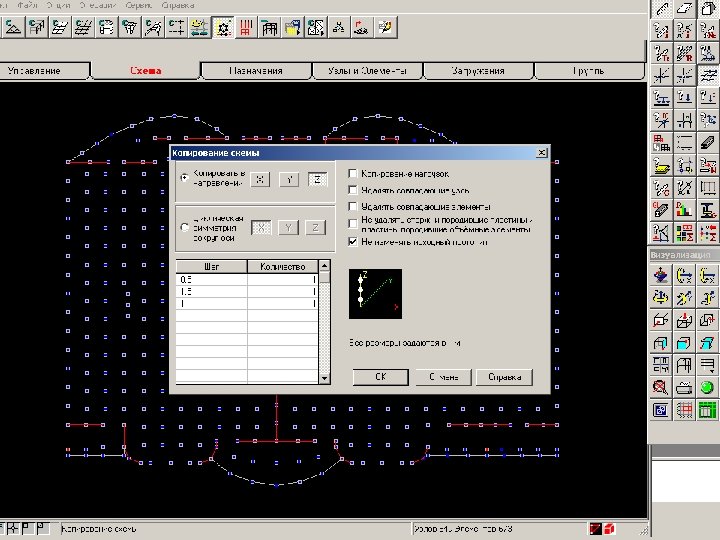Select the bar element filter icon
Viewport: 720px width, 540px height.
661,9
